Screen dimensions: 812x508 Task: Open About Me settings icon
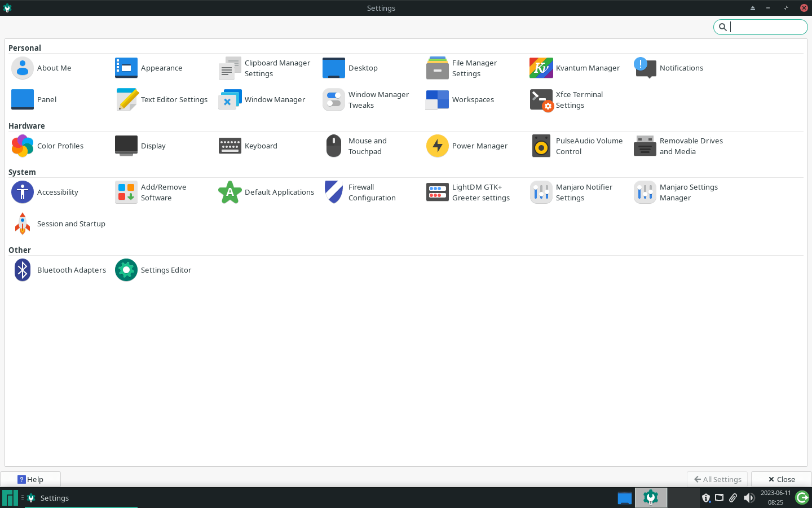[23, 68]
